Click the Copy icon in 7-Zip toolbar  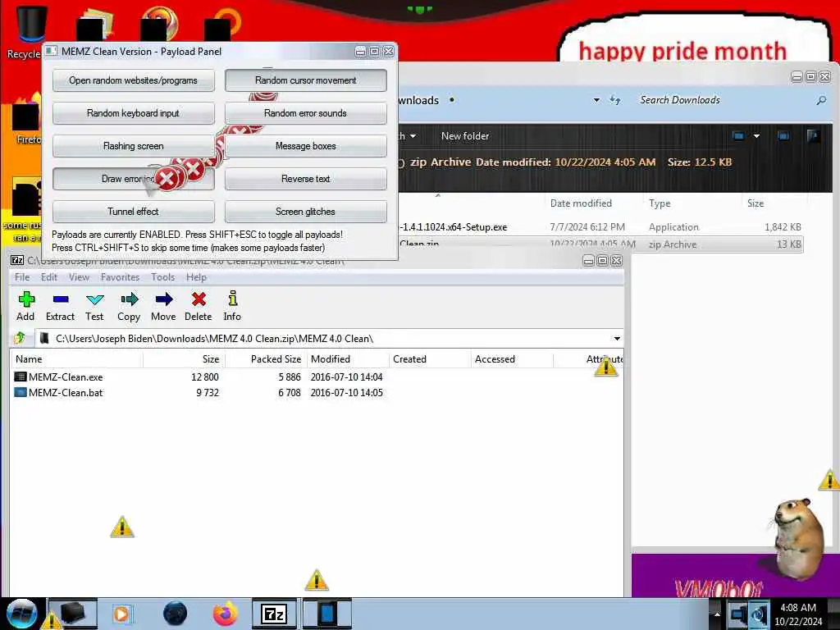pyautogui.click(x=129, y=299)
